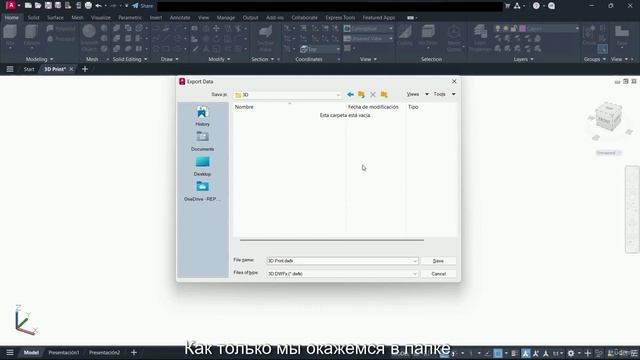Click the Section Plane tool in the ribbon
Viewport: 640px width, 360px height.
tap(265, 38)
